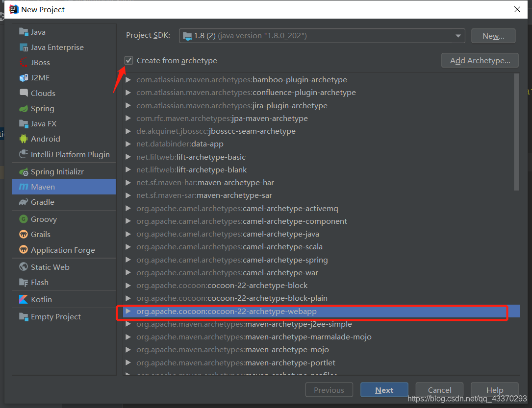Select maven-archetype-portlet row

[x=321, y=362]
